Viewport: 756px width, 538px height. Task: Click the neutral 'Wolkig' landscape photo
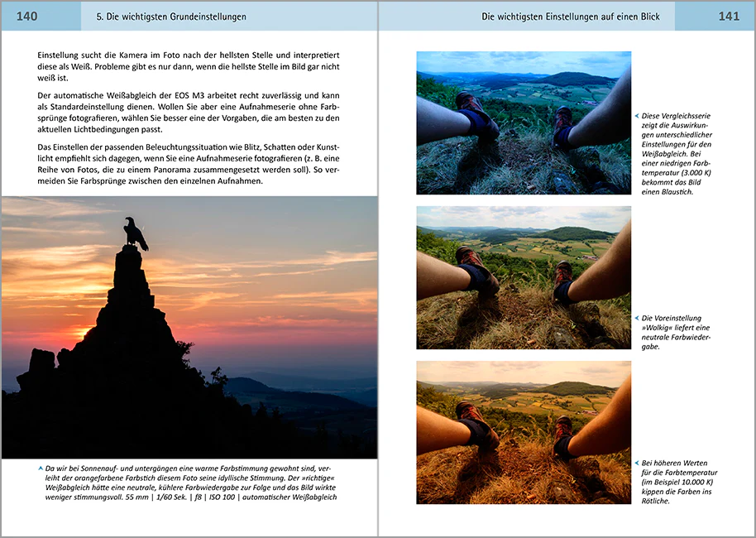[x=524, y=278]
